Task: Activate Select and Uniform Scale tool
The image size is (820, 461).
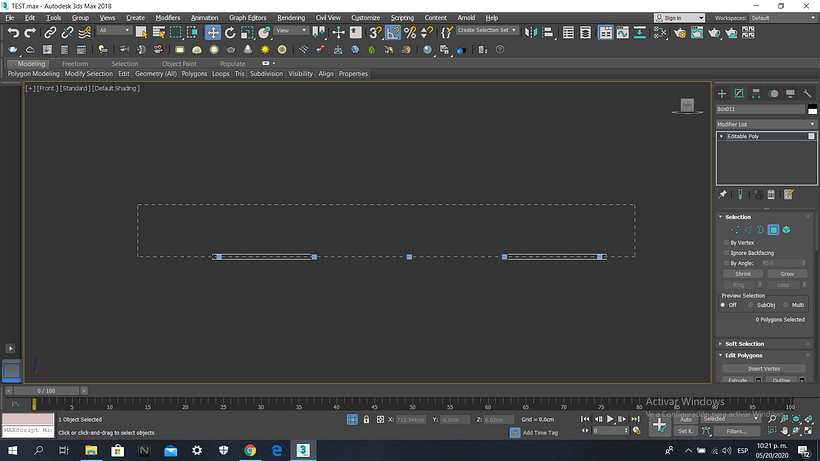Action: [247, 32]
